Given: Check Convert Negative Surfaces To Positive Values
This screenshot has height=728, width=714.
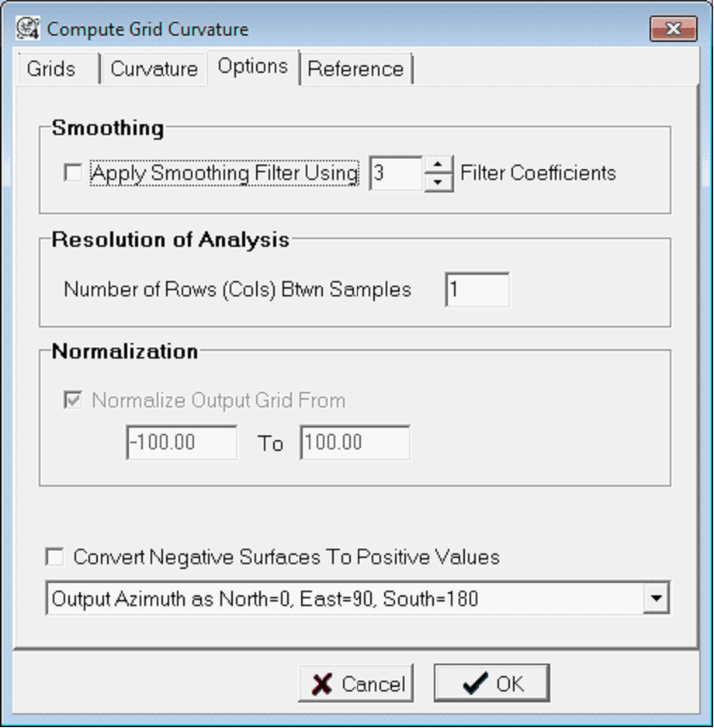Looking at the screenshot, I should (x=55, y=557).
